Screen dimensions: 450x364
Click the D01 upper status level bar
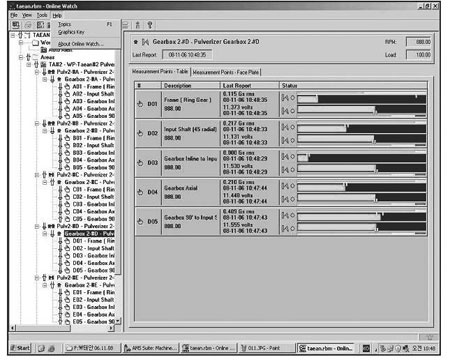click(362, 99)
